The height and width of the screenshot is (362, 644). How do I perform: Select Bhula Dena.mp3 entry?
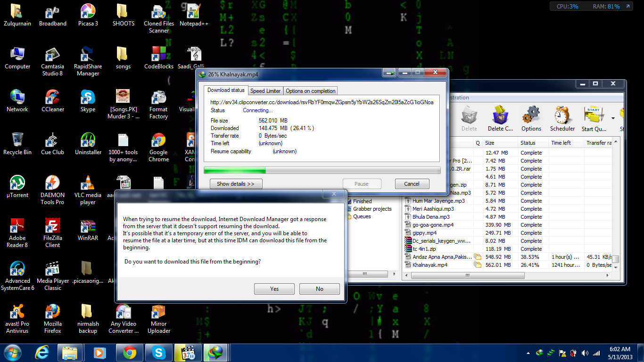pyautogui.click(x=508, y=217)
